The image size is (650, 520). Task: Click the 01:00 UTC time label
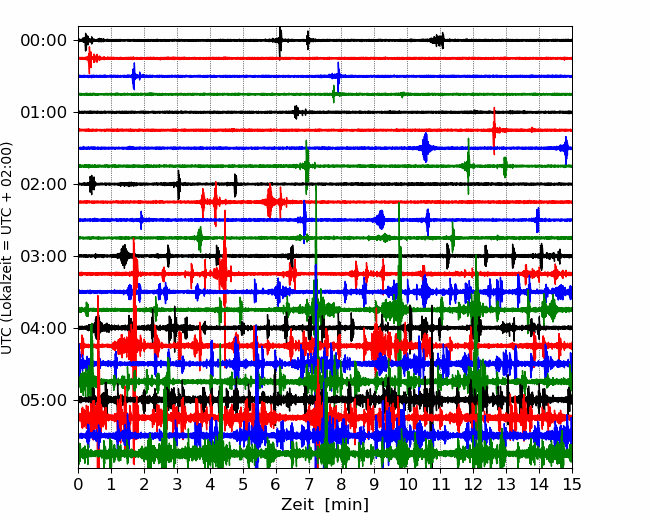44,112
